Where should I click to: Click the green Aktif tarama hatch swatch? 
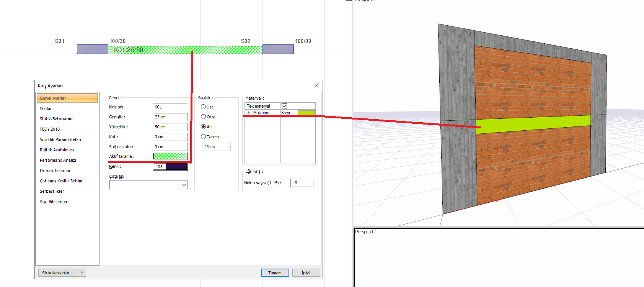coord(170,156)
